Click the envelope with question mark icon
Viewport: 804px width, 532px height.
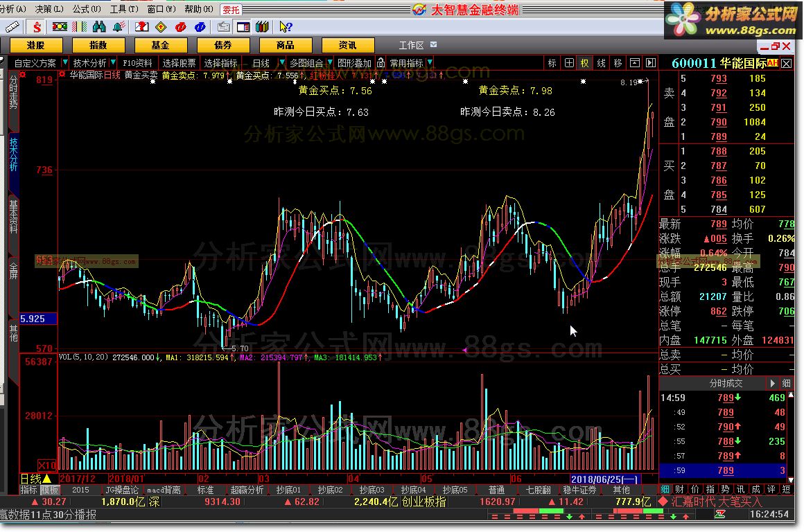(x=141, y=26)
